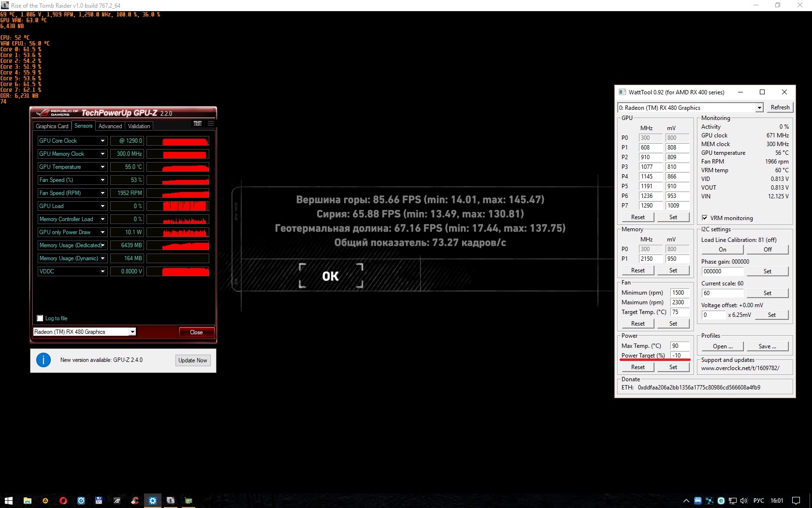Open the Windows Start menu
The image size is (812, 508).
coord(9,501)
